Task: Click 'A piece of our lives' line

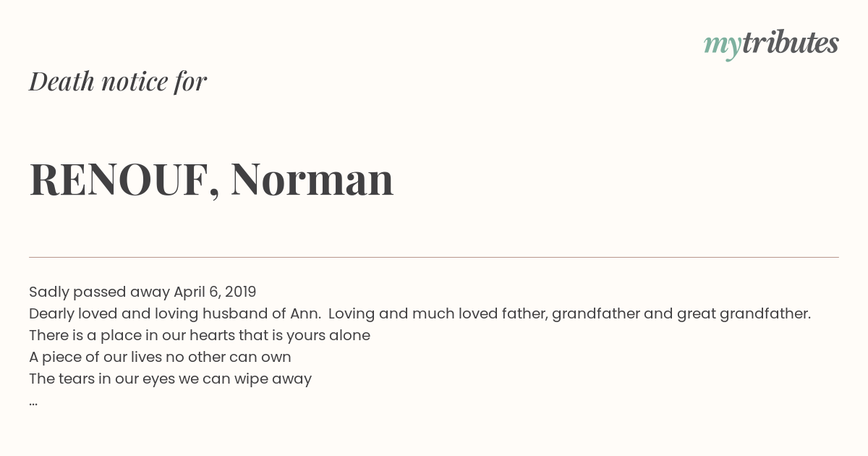Action: coord(160,357)
